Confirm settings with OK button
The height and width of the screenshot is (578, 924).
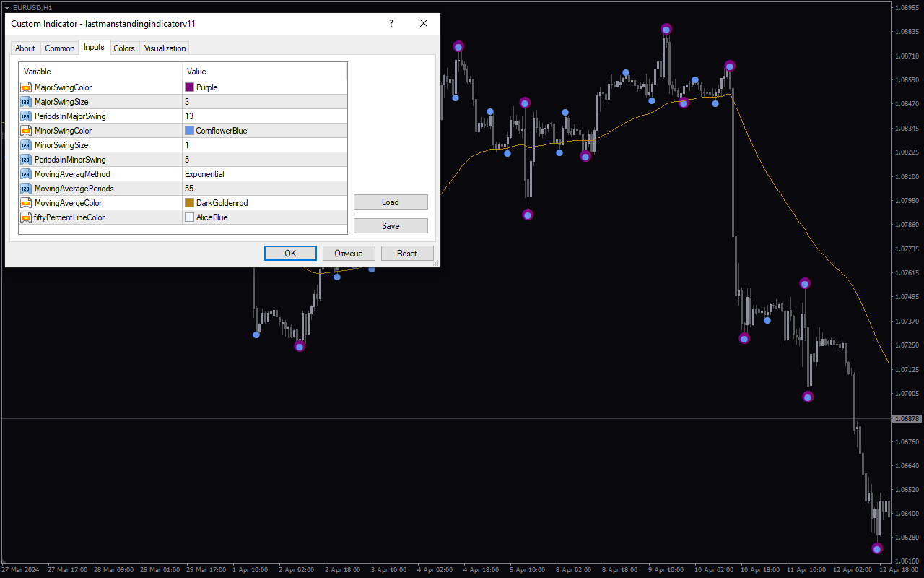point(290,254)
